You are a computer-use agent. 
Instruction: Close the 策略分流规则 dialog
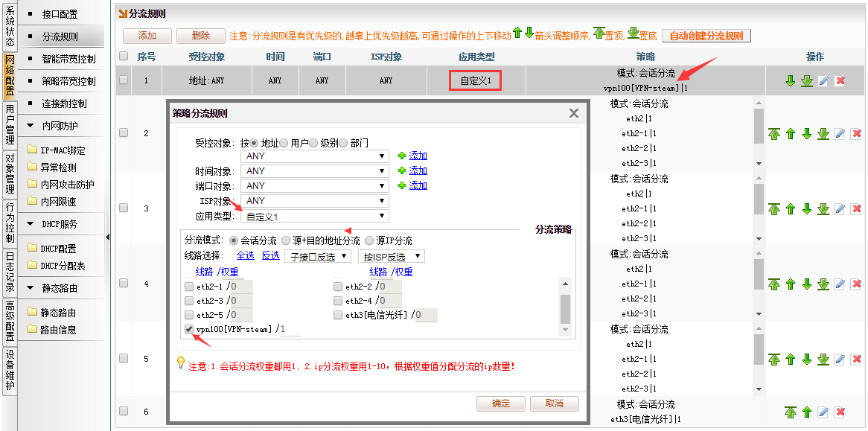click(573, 113)
